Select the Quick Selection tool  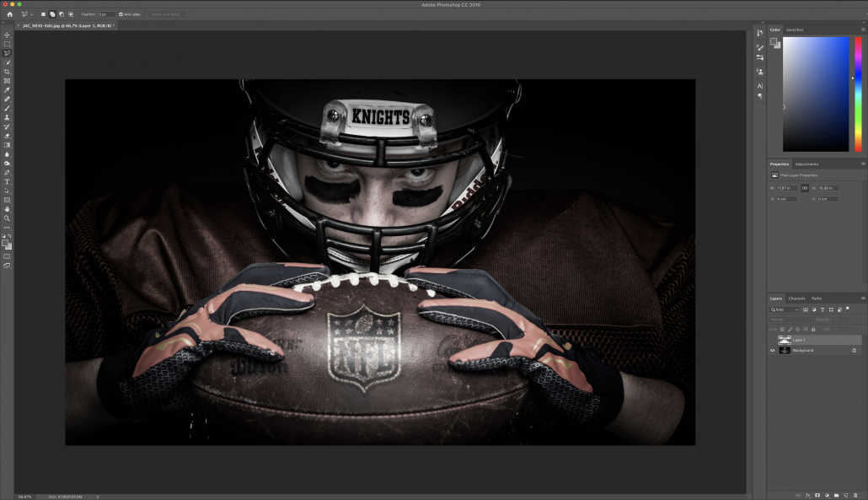(8, 62)
